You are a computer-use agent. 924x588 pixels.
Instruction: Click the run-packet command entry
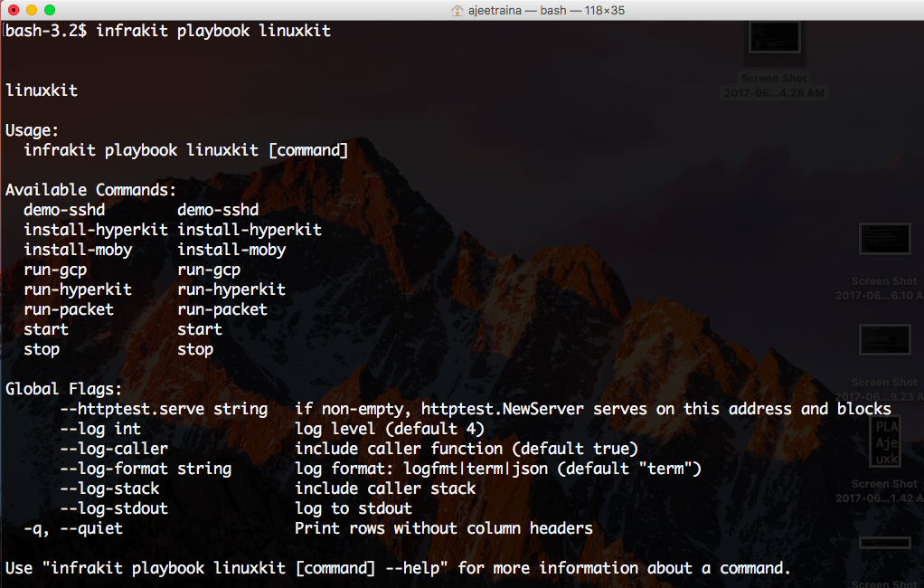[68, 308]
